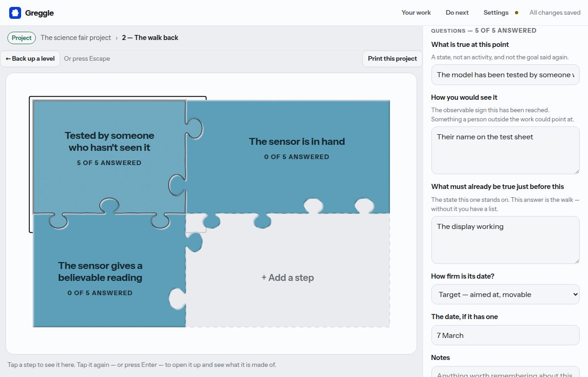This screenshot has height=377, width=588.
Task: Open the 'How firm is its date?' dropdown
Action: (x=505, y=294)
